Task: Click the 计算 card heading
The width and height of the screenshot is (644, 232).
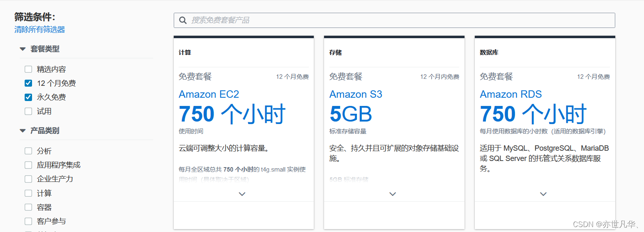Action: 185,53
